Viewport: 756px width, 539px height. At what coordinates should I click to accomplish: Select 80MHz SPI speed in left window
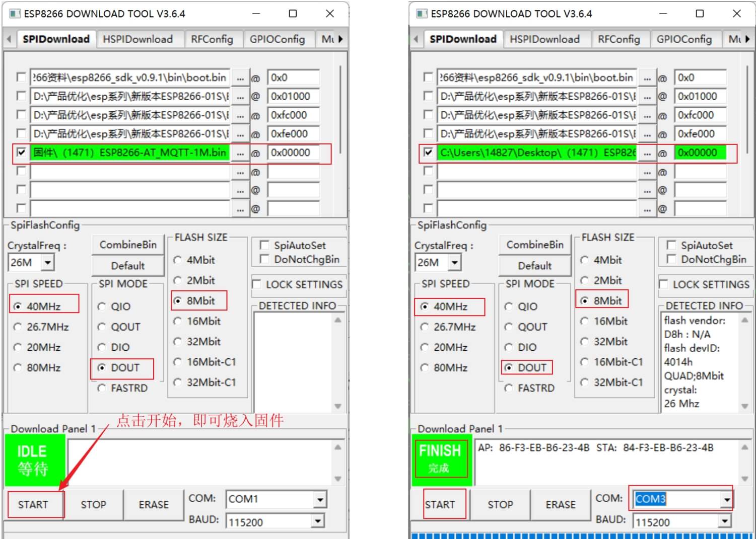coord(18,368)
